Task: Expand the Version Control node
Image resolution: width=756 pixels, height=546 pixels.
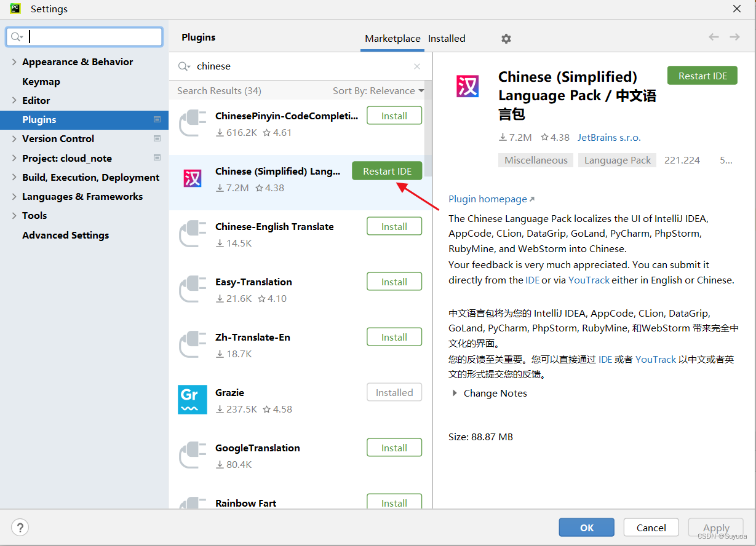Action: (x=14, y=139)
